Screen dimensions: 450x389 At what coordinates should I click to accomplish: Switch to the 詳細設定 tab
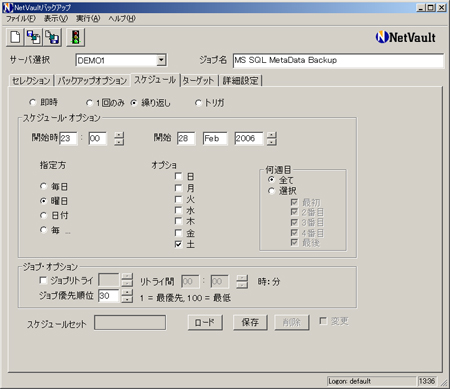click(240, 81)
